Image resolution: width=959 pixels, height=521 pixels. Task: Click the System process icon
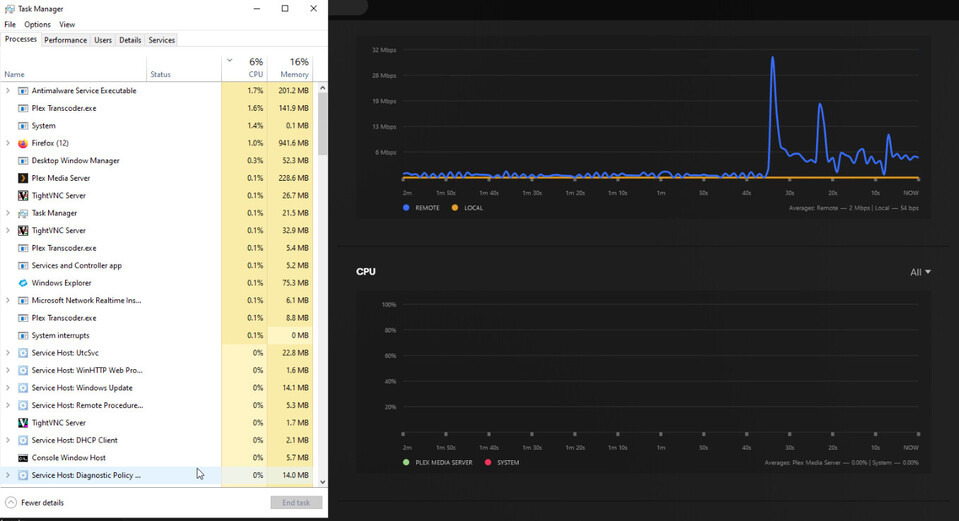point(23,125)
